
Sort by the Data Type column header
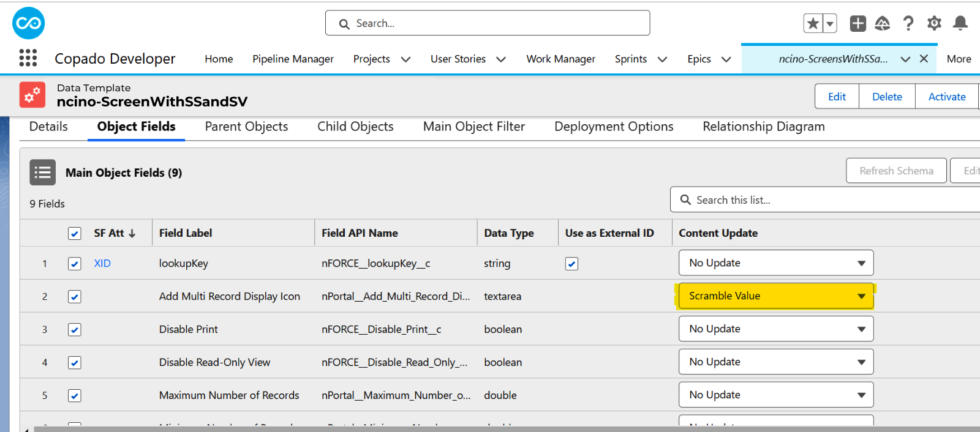tap(509, 233)
